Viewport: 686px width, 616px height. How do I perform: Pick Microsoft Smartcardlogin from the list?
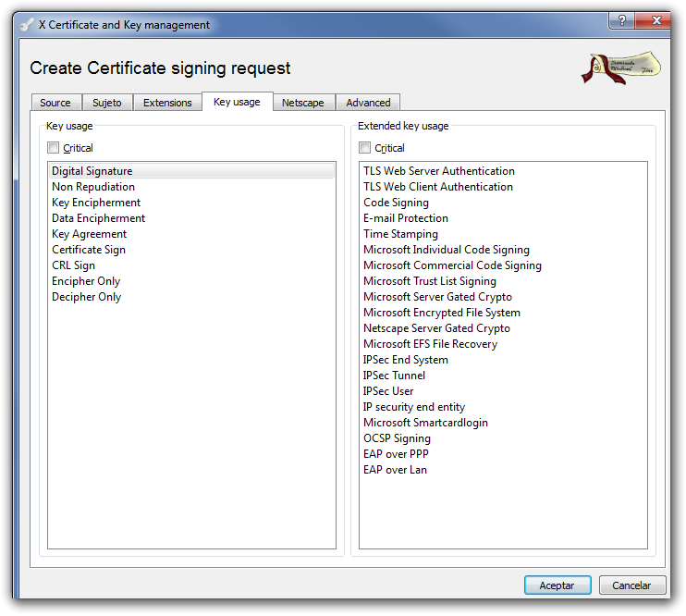(x=425, y=423)
